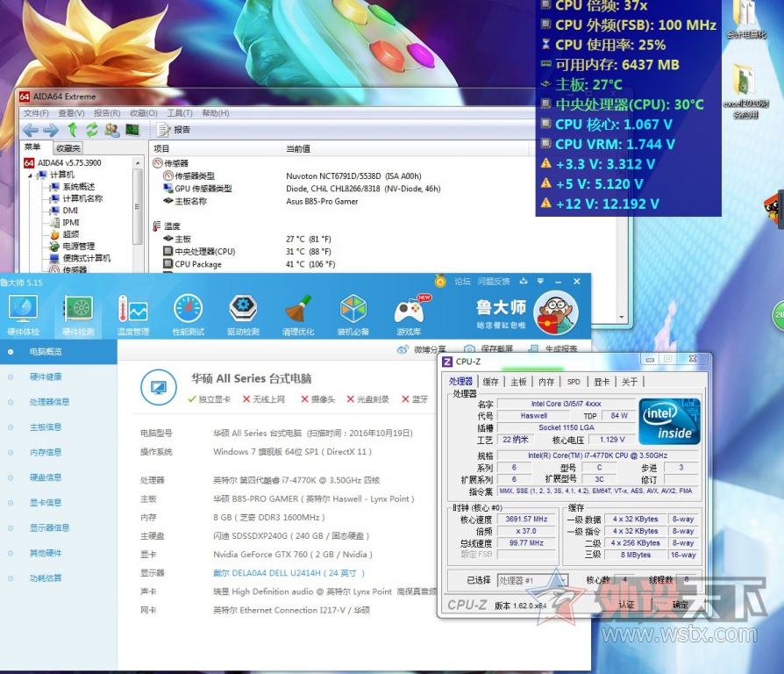Open 论坛 link in Ludashi title bar

pyautogui.click(x=462, y=282)
